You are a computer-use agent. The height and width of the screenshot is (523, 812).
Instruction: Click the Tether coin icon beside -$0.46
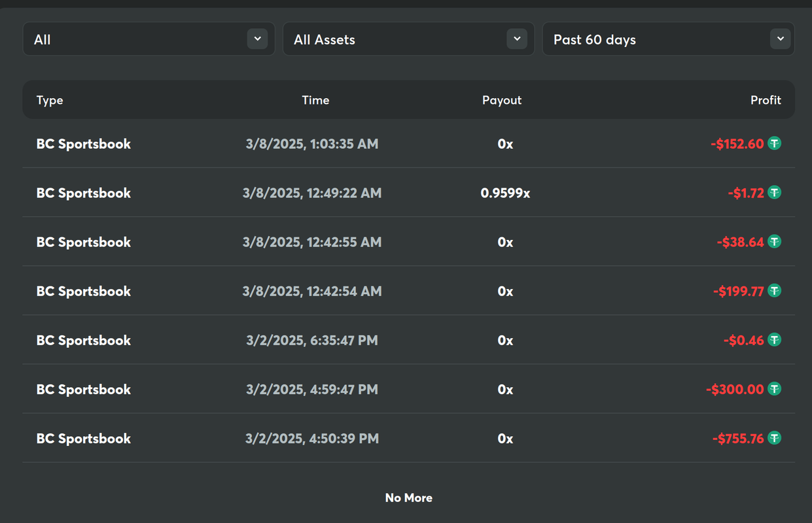[x=774, y=339]
